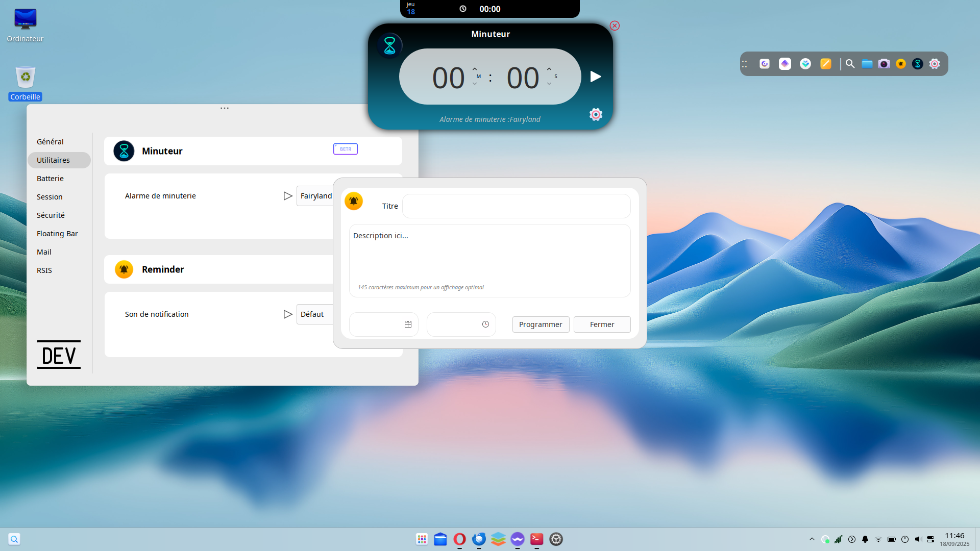This screenshot has width=980, height=551.
Task: Grab the dotted handle of floating bar
Action: coord(745,64)
